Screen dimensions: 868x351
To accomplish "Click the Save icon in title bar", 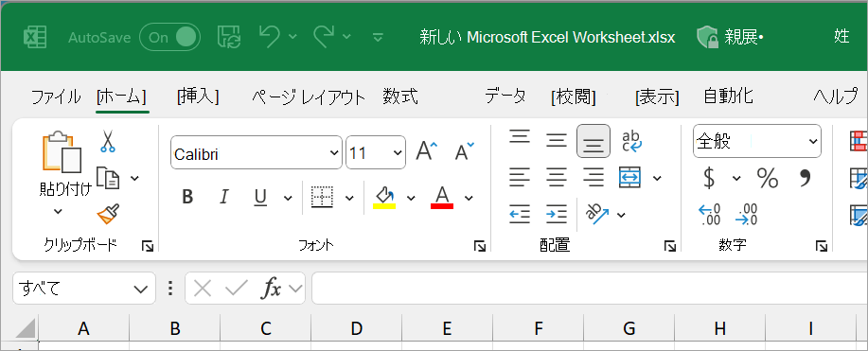I will (x=229, y=37).
